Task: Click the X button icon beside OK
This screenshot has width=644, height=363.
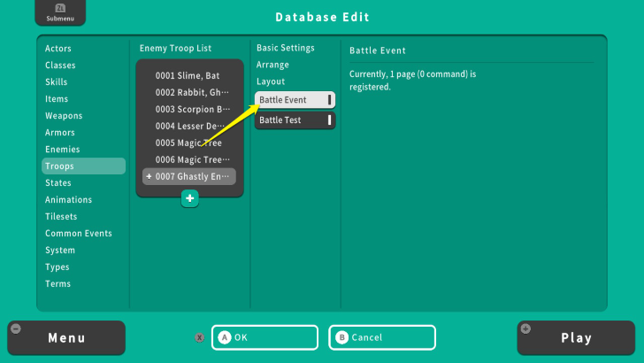Action: (200, 337)
